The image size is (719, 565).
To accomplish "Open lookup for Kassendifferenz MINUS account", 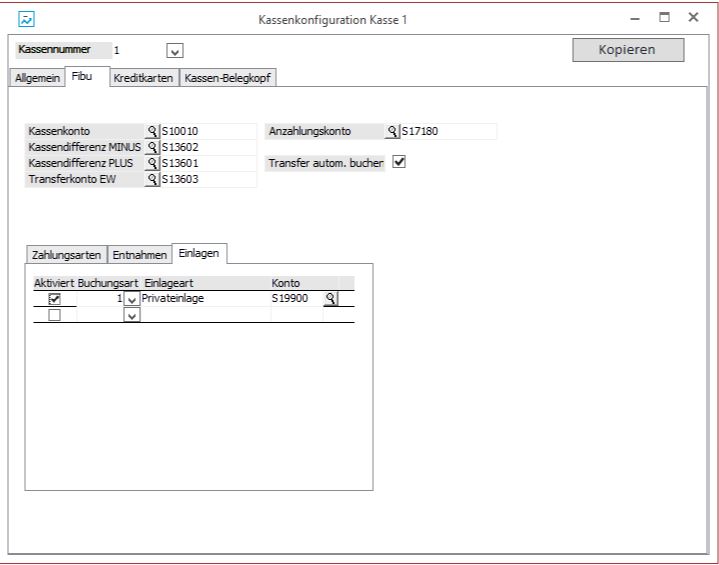I will click(x=152, y=148).
